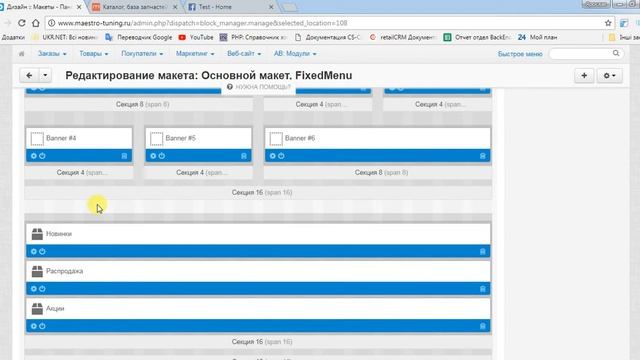Open the АВ: Модули menu
The image size is (640, 360).
coord(295,53)
